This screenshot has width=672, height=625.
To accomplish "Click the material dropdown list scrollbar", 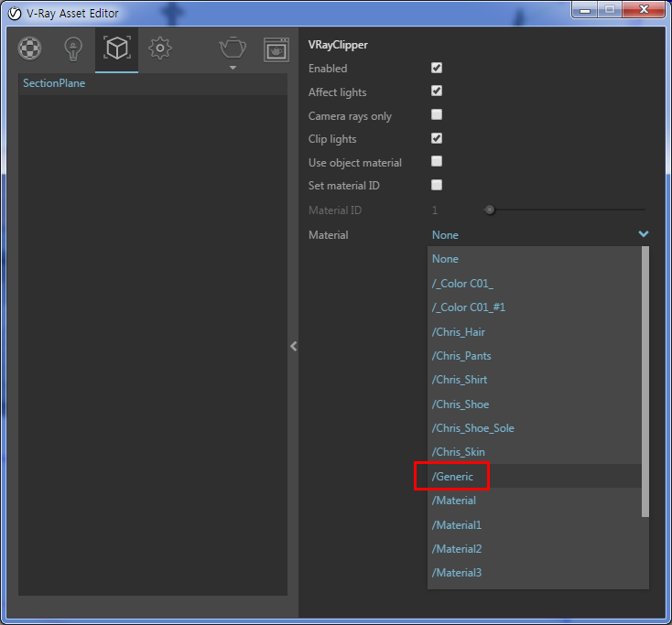I will (x=645, y=382).
